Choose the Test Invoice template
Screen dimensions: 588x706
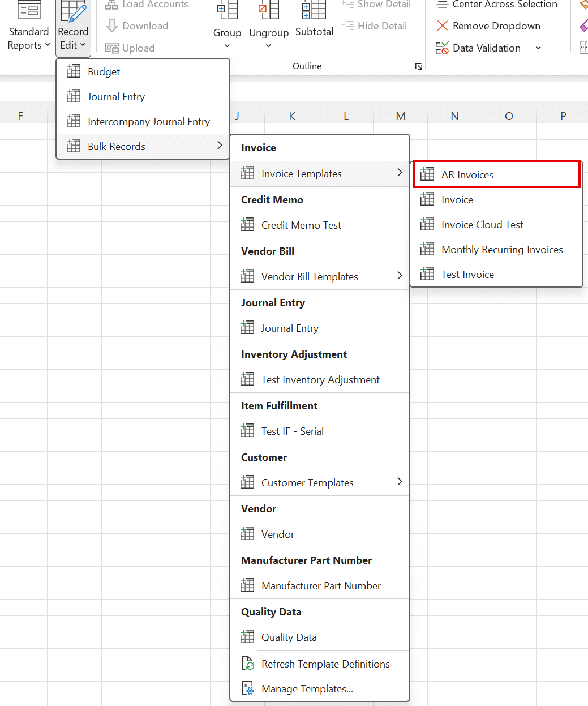[496, 274]
